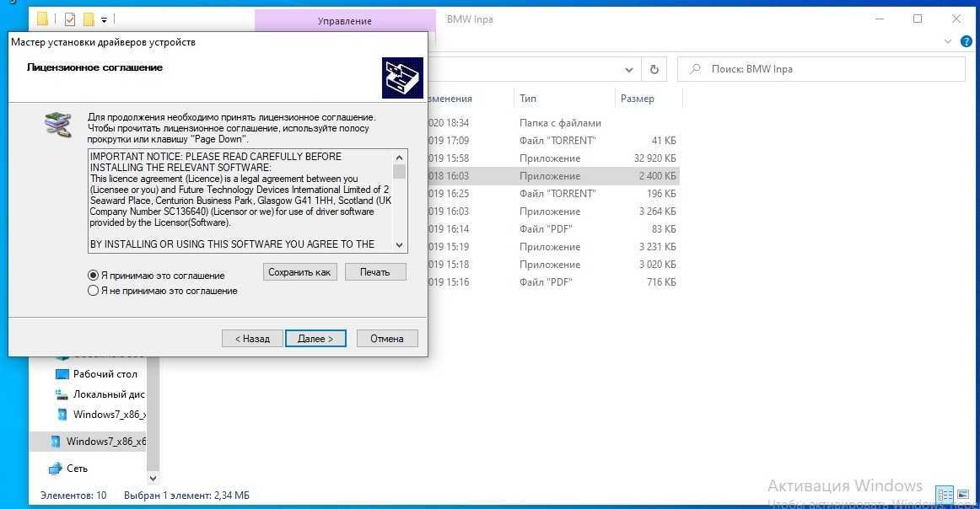Sort files by the Размер column header
This screenshot has width=980, height=509.
(x=638, y=99)
